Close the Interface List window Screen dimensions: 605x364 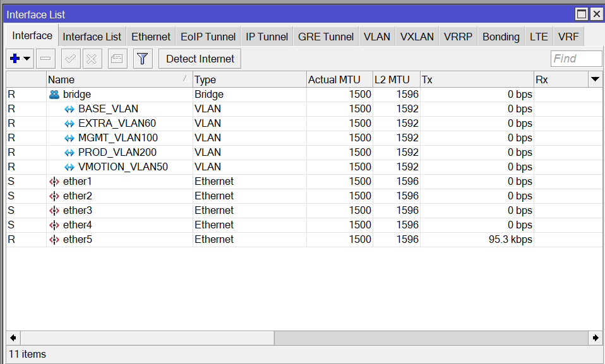coord(597,15)
